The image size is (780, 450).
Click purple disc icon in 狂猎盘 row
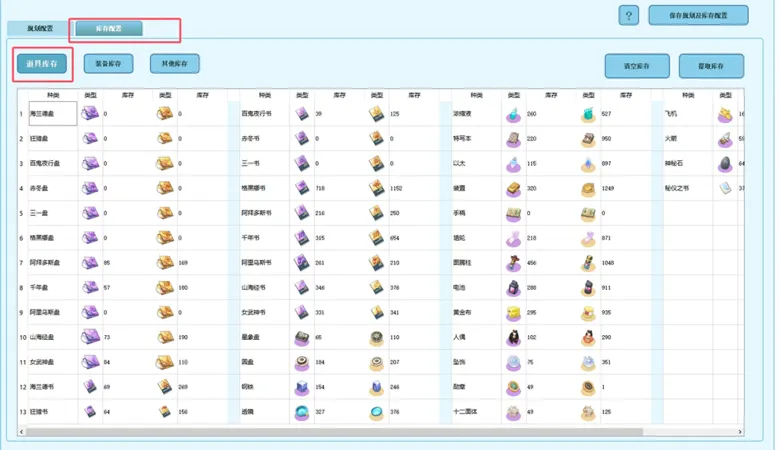pos(90,138)
